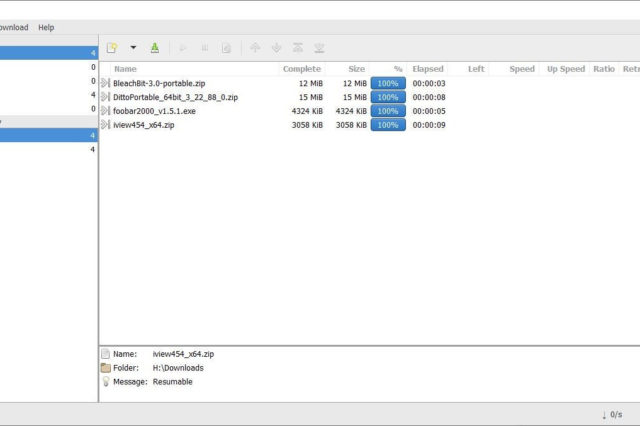
Task: Click the 100% progress bar for DittoPortable
Action: pyautogui.click(x=388, y=97)
